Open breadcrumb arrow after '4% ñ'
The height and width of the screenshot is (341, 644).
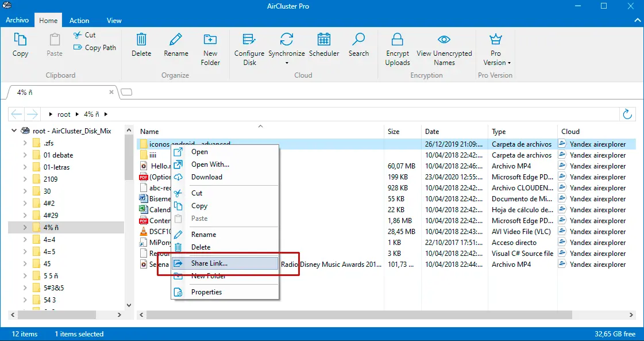(106, 114)
